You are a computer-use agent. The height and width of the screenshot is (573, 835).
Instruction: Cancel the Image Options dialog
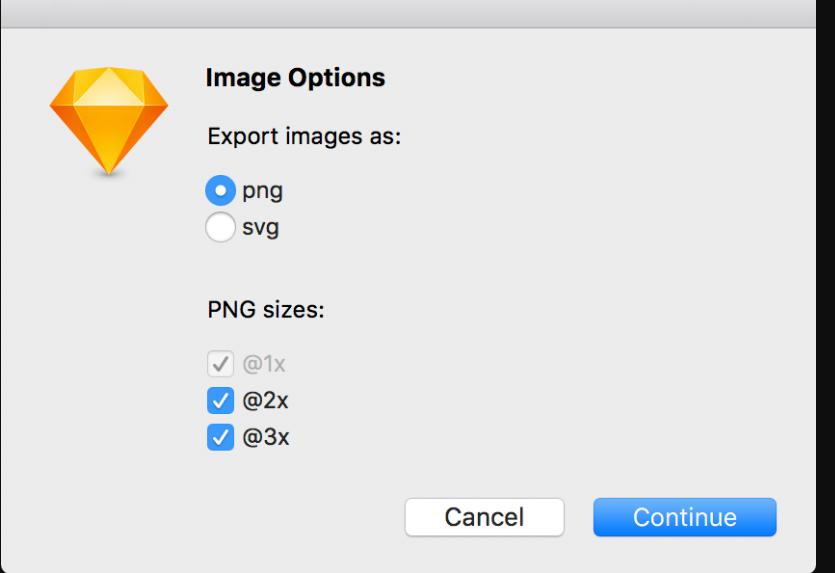485,517
